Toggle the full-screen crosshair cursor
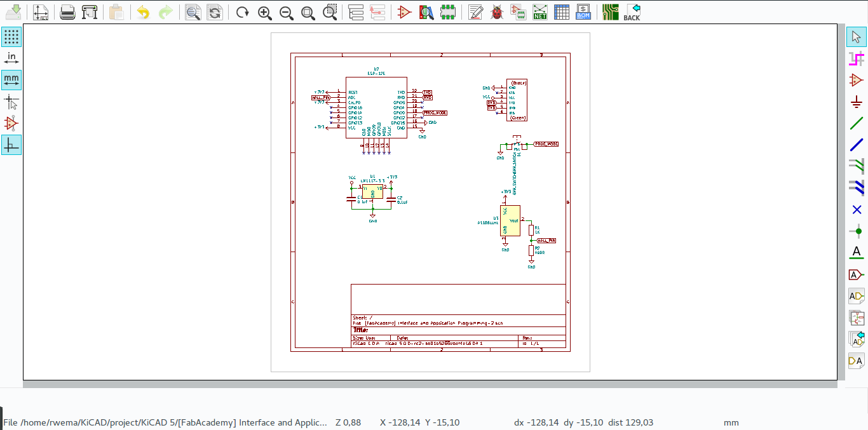 (x=11, y=101)
